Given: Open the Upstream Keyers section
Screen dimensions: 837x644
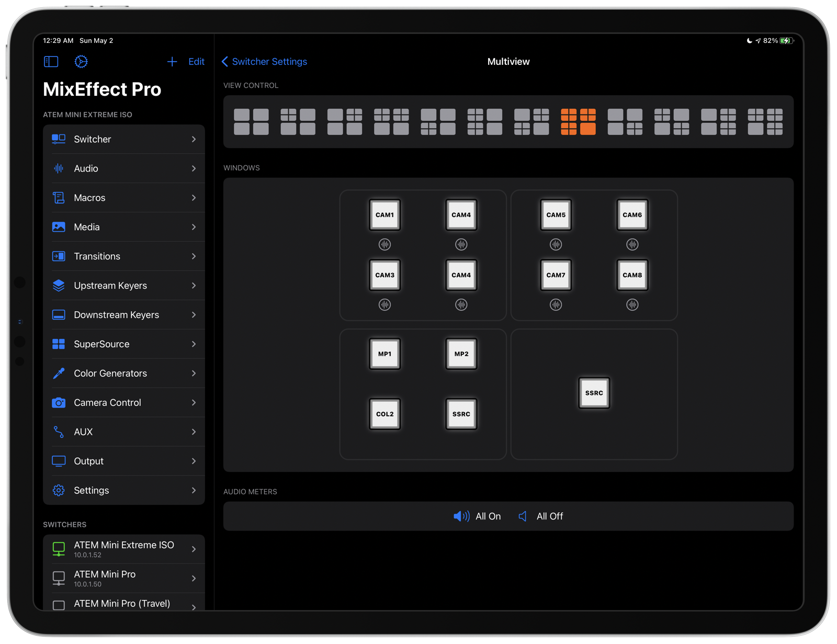Looking at the screenshot, I should tap(124, 286).
